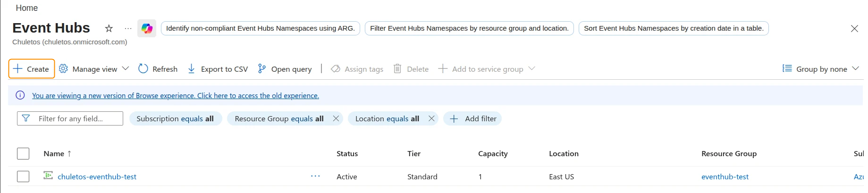Go to the Home breadcrumb

26,8
